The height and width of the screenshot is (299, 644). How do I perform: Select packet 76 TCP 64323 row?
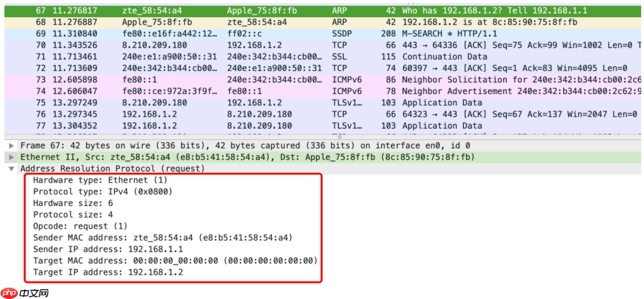coord(323,114)
